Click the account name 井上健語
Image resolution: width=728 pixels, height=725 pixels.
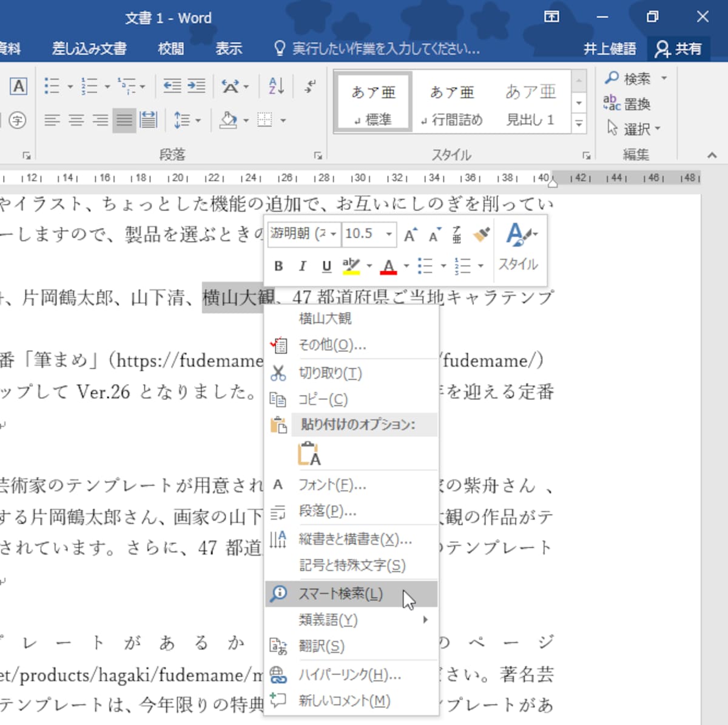point(610,49)
